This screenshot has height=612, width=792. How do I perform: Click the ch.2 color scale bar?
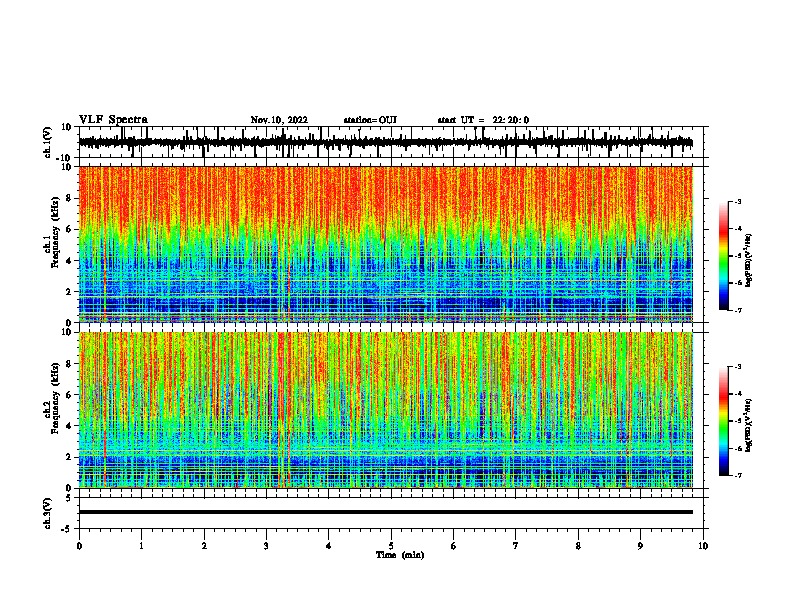click(x=724, y=421)
